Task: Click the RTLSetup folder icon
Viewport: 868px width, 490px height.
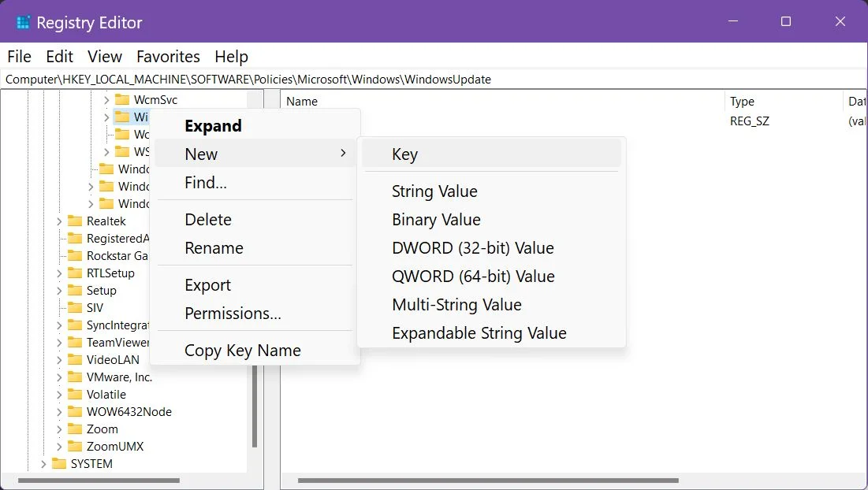Action: tap(75, 273)
